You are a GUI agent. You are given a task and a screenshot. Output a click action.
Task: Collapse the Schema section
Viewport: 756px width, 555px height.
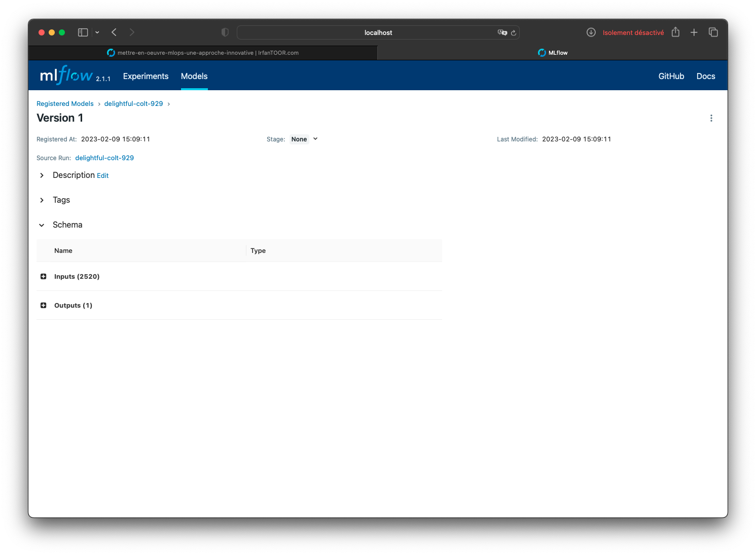click(42, 225)
